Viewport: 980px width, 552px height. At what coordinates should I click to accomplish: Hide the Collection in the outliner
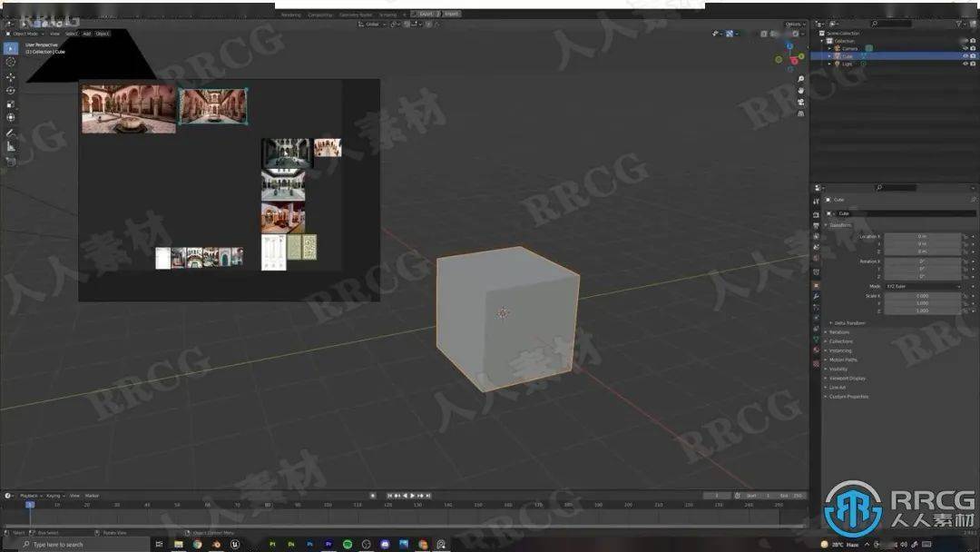pos(965,41)
